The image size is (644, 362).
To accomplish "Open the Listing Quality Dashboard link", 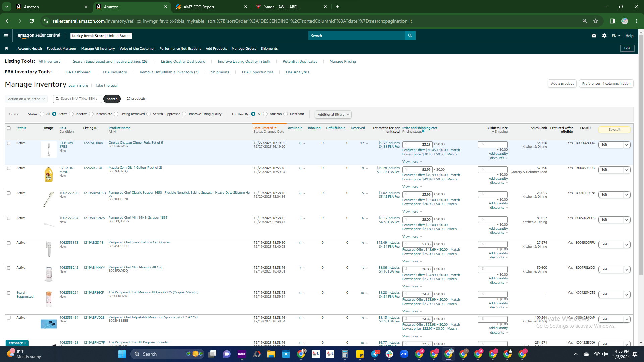I will (183, 61).
